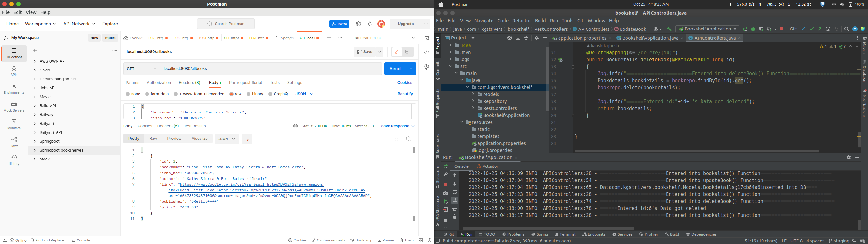Select the form-data body type
This screenshot has width=868, height=244.
point(157,94)
